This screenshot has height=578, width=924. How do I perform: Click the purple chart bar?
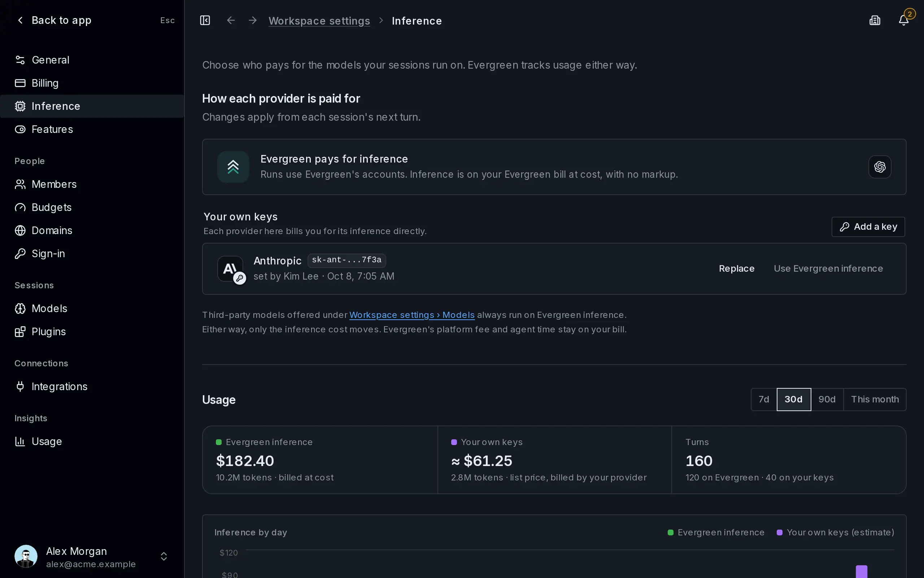(x=862, y=571)
